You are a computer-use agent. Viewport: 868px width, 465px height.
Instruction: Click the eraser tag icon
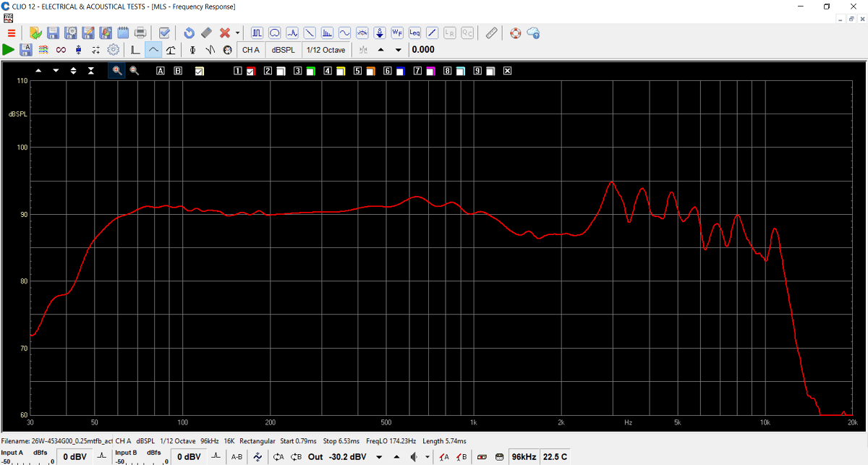click(206, 33)
